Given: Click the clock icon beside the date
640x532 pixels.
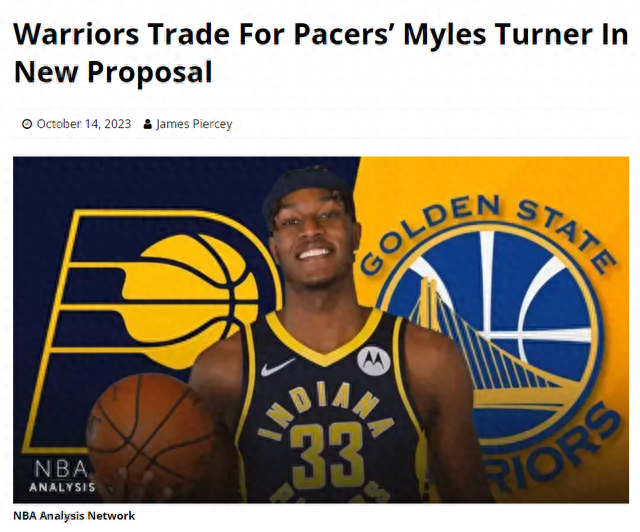Looking at the screenshot, I should point(27,124).
